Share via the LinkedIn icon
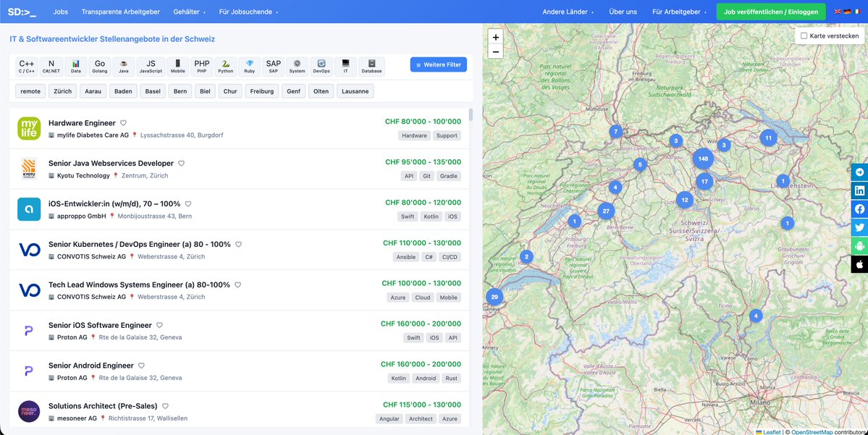Viewport: 868px width, 435px height. click(860, 190)
